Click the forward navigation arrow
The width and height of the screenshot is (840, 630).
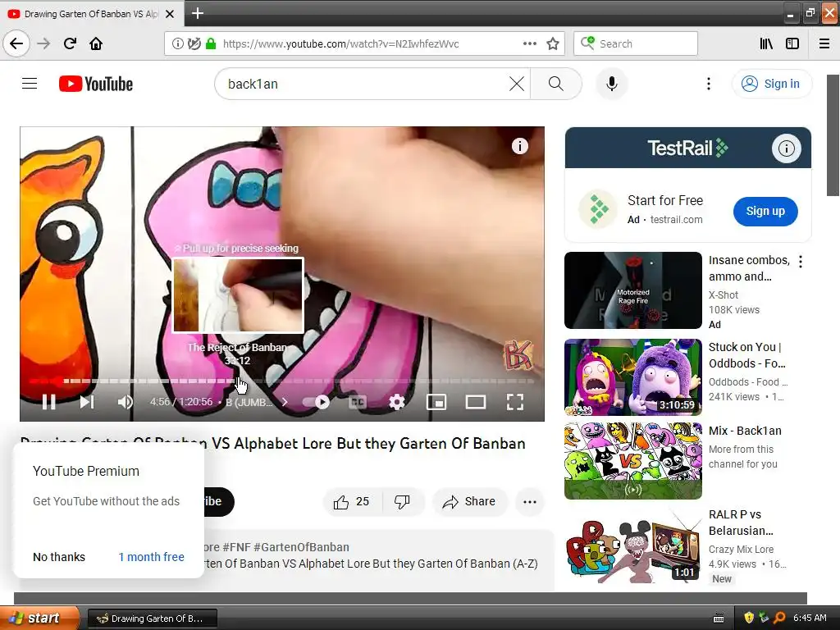pyautogui.click(x=43, y=43)
